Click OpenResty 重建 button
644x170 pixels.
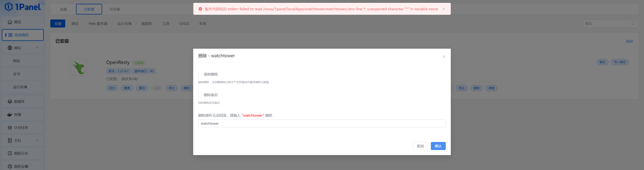tap(127, 88)
